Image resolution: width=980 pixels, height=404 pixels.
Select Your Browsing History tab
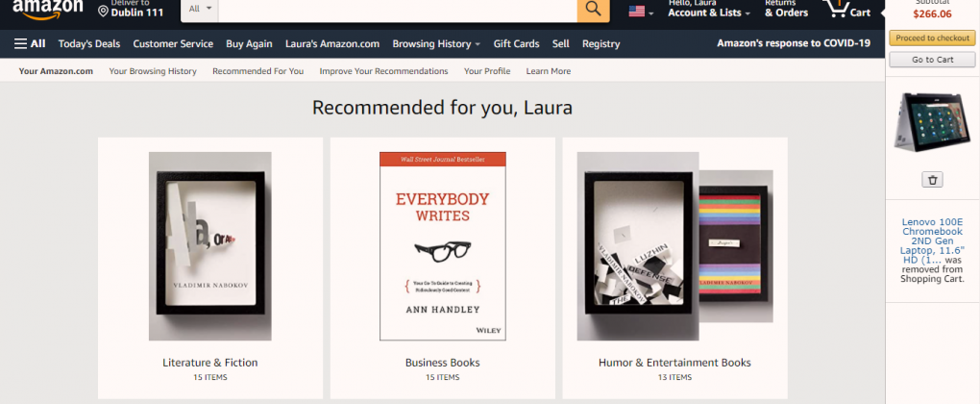click(153, 71)
